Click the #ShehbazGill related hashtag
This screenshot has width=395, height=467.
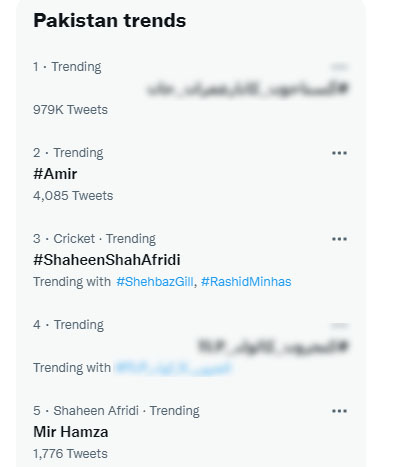point(155,282)
